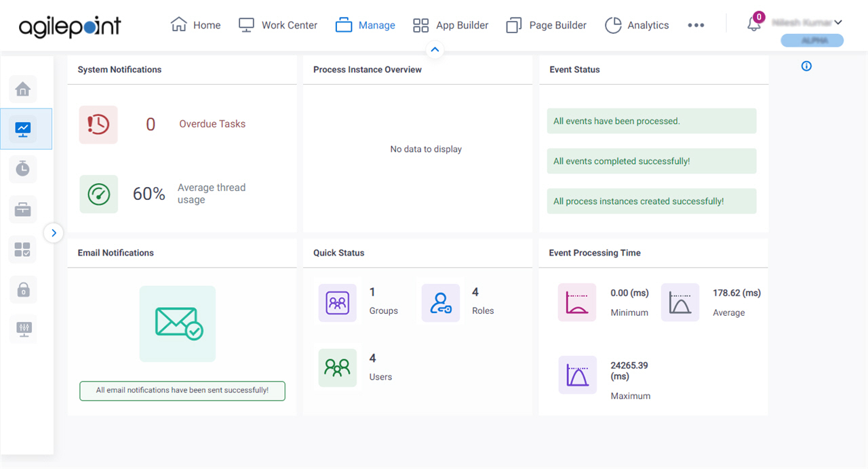Open the notifications bell icon
Viewport: 868px width, 469px height.
click(753, 25)
